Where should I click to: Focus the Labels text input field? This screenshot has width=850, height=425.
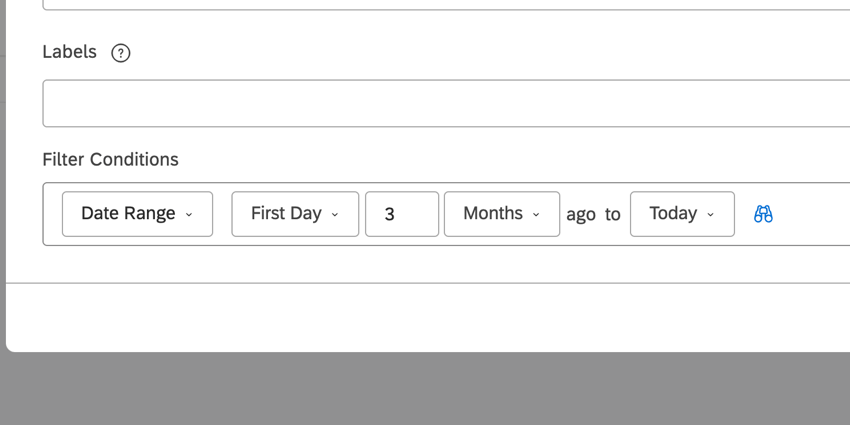[x=440, y=104]
